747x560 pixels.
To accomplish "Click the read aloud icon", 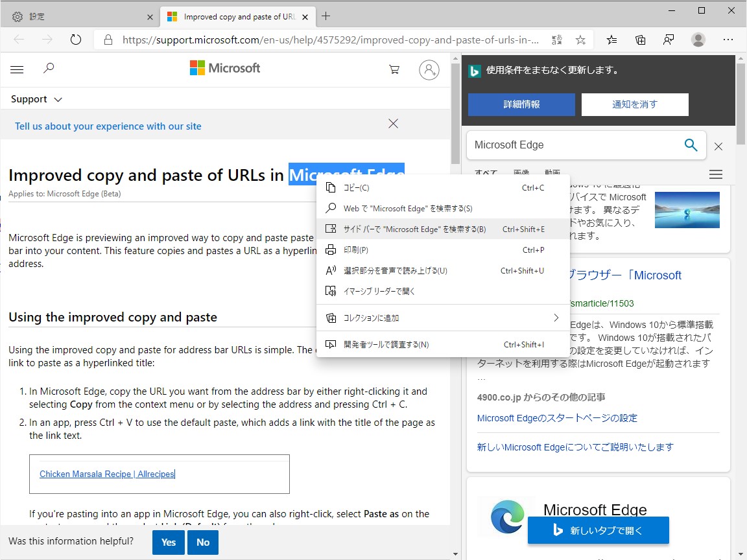I will [x=331, y=270].
